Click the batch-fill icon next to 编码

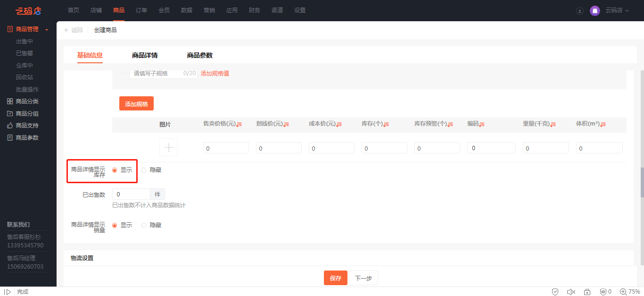point(482,125)
